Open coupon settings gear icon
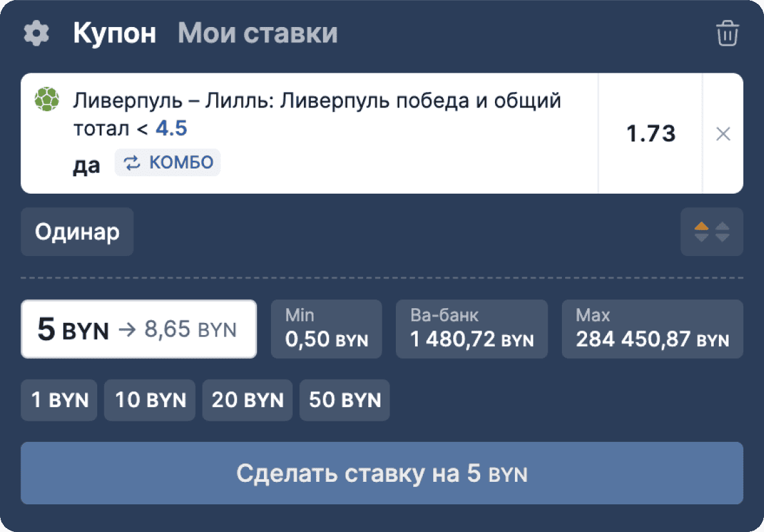 click(x=36, y=33)
